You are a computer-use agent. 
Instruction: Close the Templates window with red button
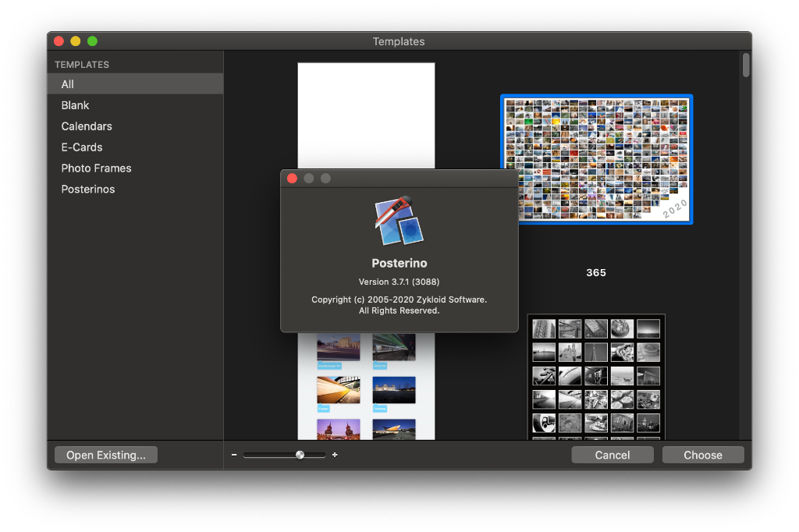[x=59, y=41]
